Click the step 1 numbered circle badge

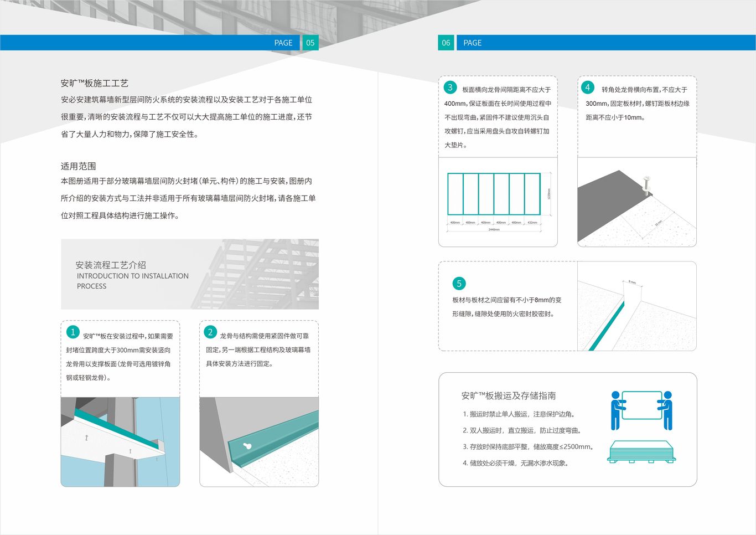(x=73, y=332)
